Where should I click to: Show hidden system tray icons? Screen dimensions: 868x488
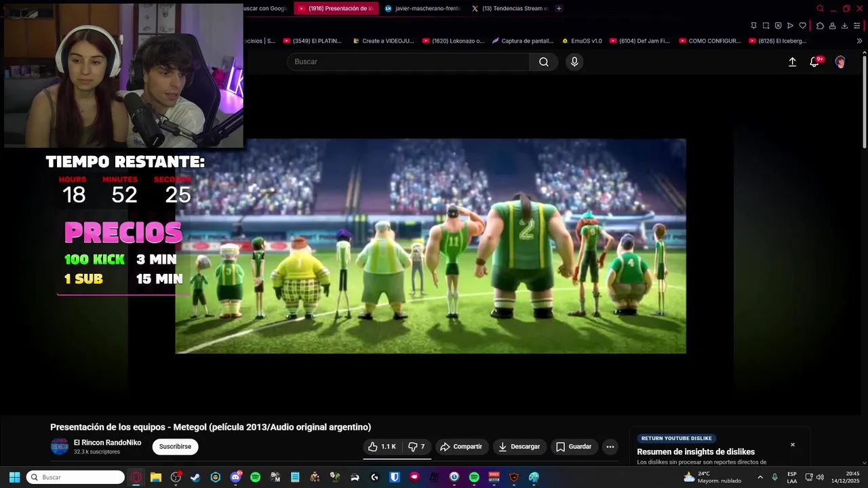coord(760,477)
